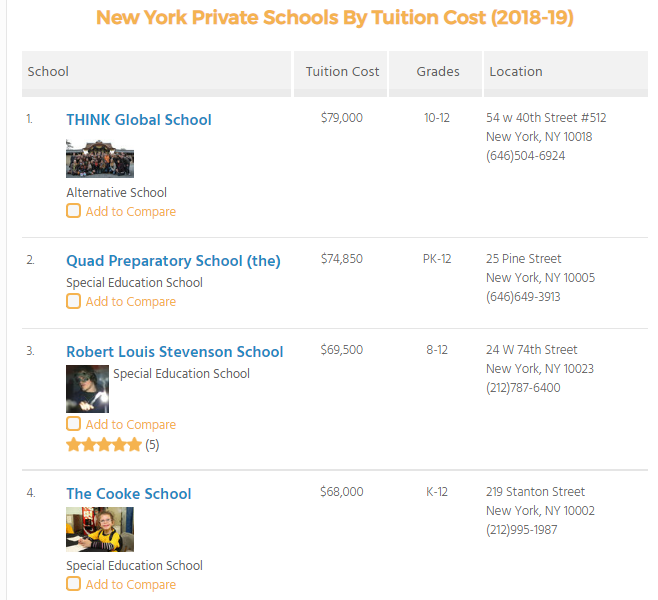Viewport: 658px width, 600px height.
Task: Check Add to Compare for Robert Louis Stevenson School
Action: 73,424
